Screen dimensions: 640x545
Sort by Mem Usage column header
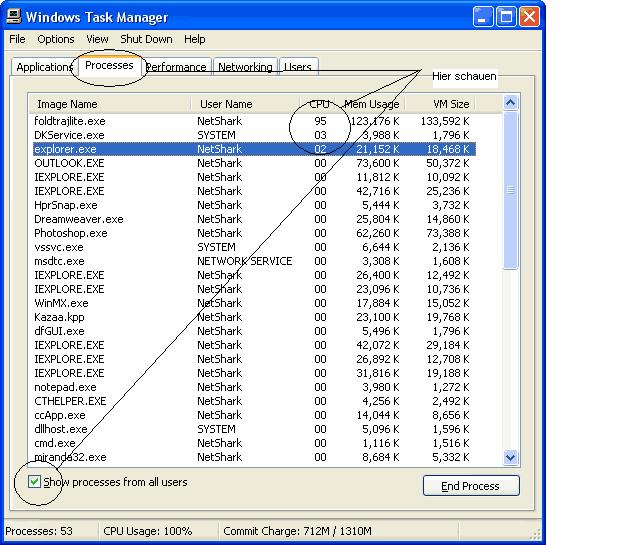pyautogui.click(x=371, y=104)
